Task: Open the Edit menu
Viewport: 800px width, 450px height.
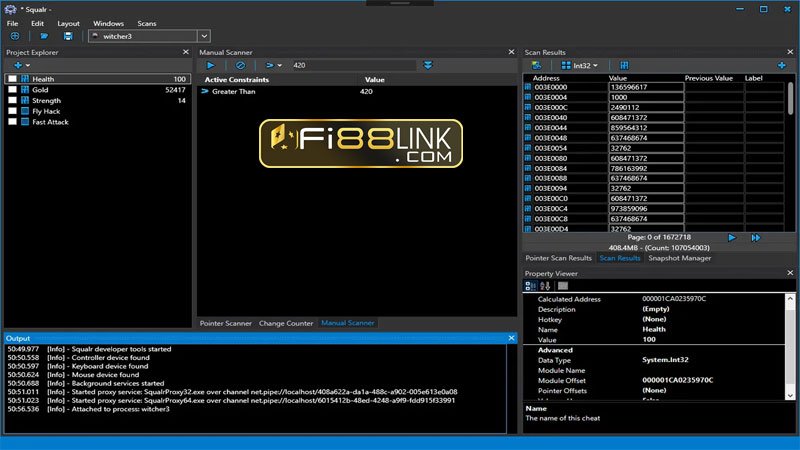Action: pyautogui.click(x=37, y=23)
